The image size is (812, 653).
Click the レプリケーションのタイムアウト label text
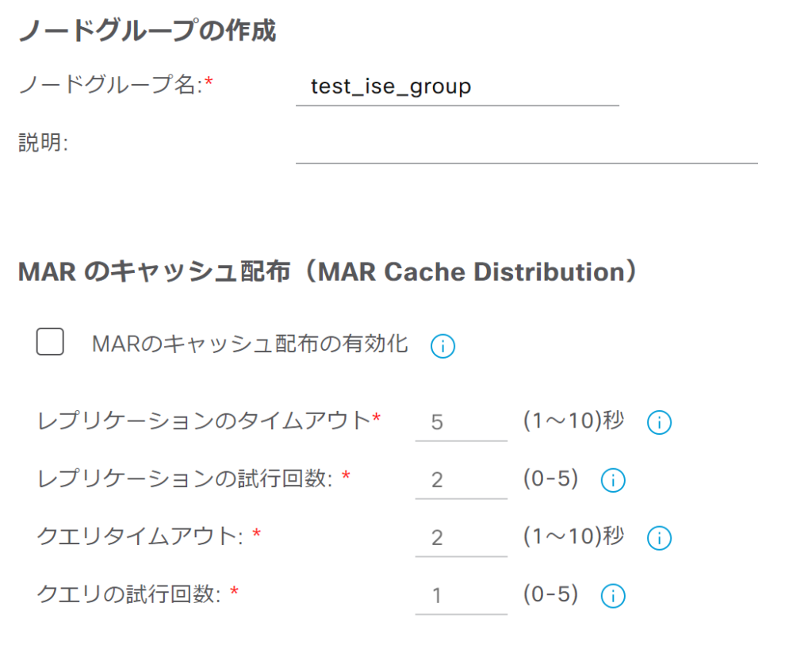click(204, 420)
